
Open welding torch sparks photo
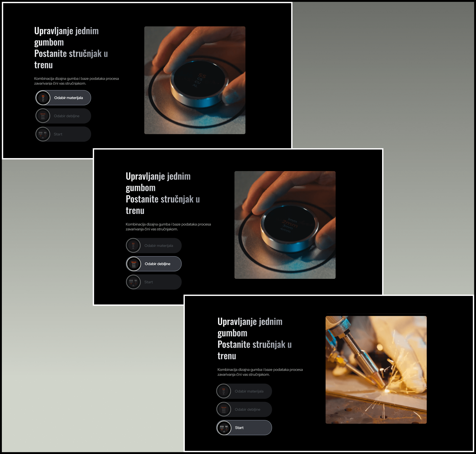[x=376, y=370]
